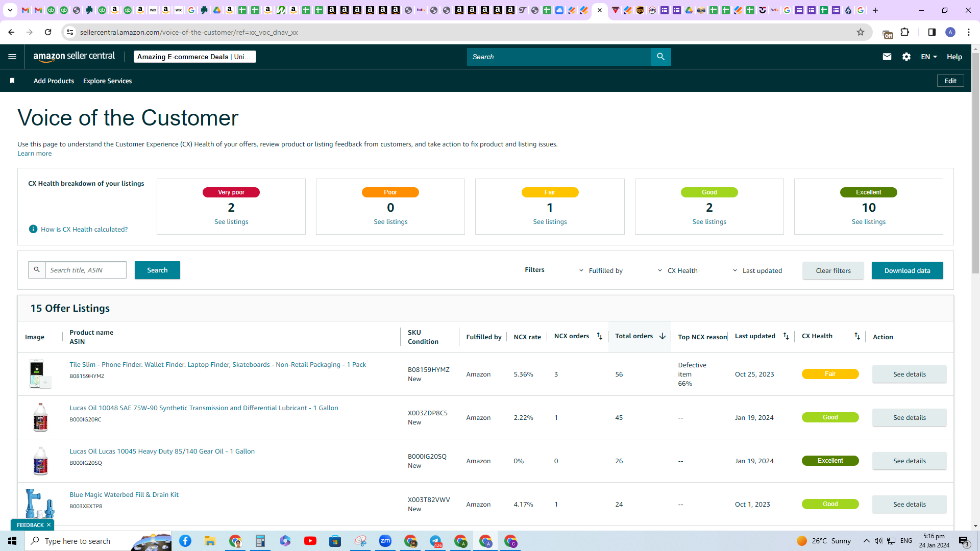The image size is (980, 551).
Task: Click the magnifier icon beside Search title field
Action: tap(37, 270)
